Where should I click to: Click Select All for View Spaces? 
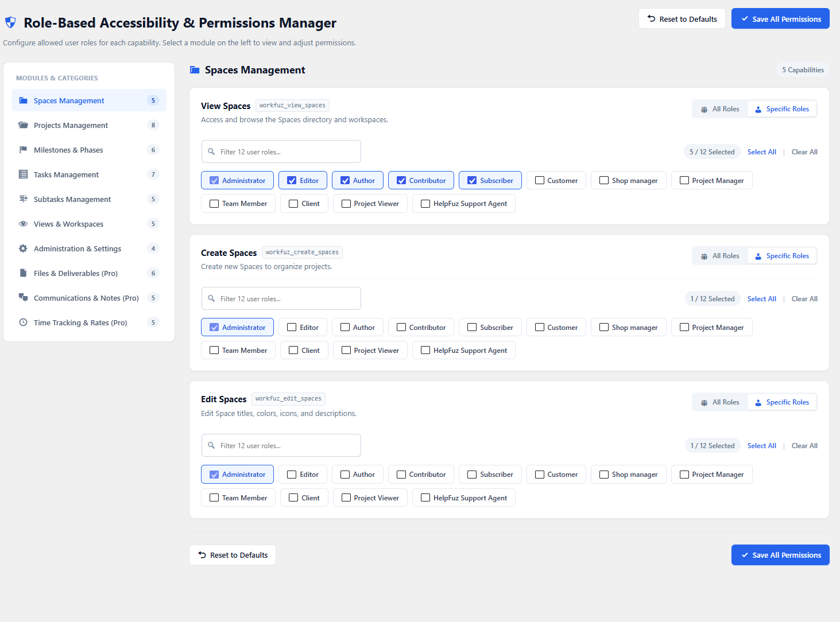762,152
